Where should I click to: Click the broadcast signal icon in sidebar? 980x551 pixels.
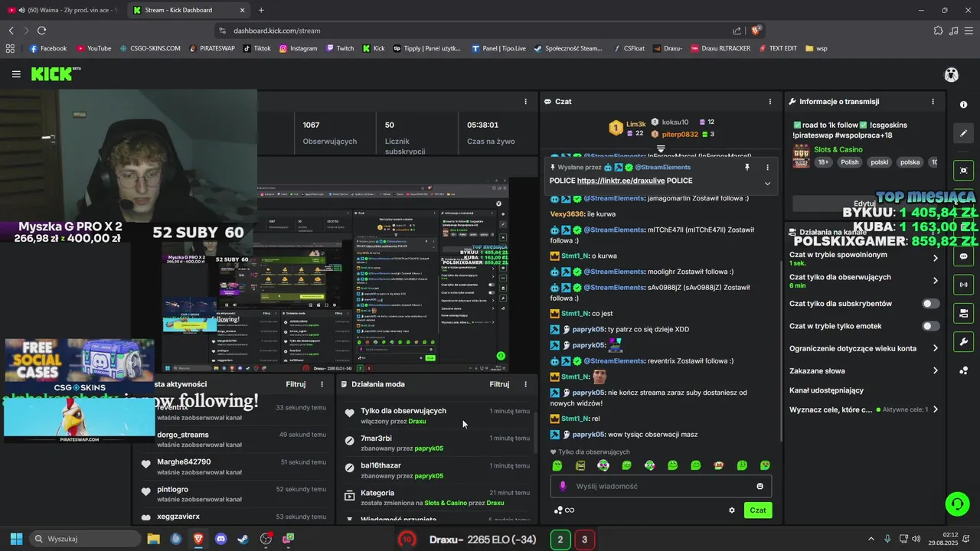click(963, 285)
